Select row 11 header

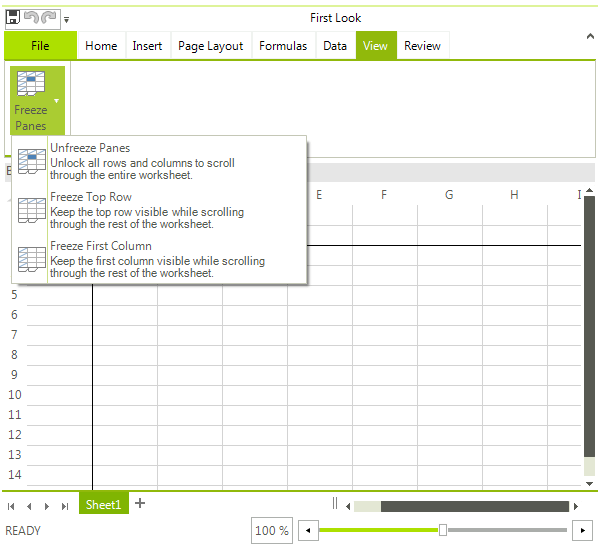[x=15, y=415]
